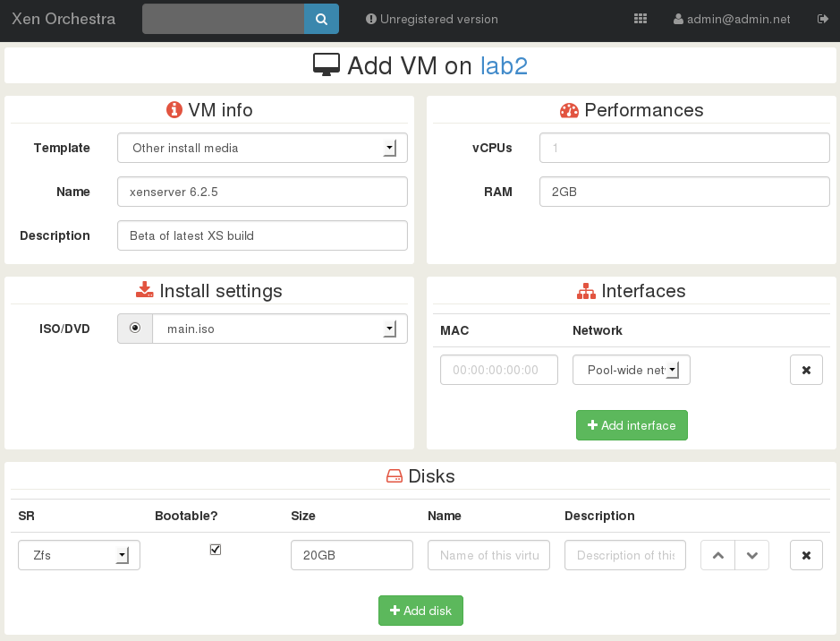Click the Performances dashboard icon
840x641 pixels.
pyautogui.click(x=569, y=110)
